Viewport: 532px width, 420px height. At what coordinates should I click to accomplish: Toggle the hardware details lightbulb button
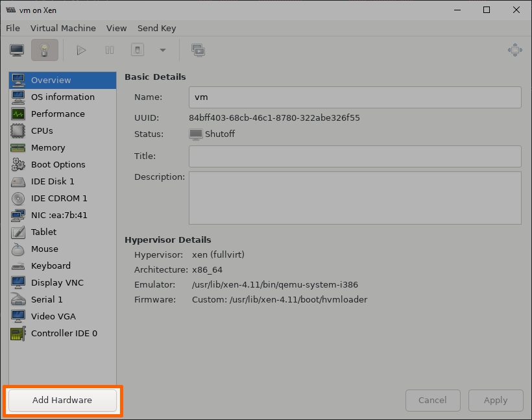point(44,50)
